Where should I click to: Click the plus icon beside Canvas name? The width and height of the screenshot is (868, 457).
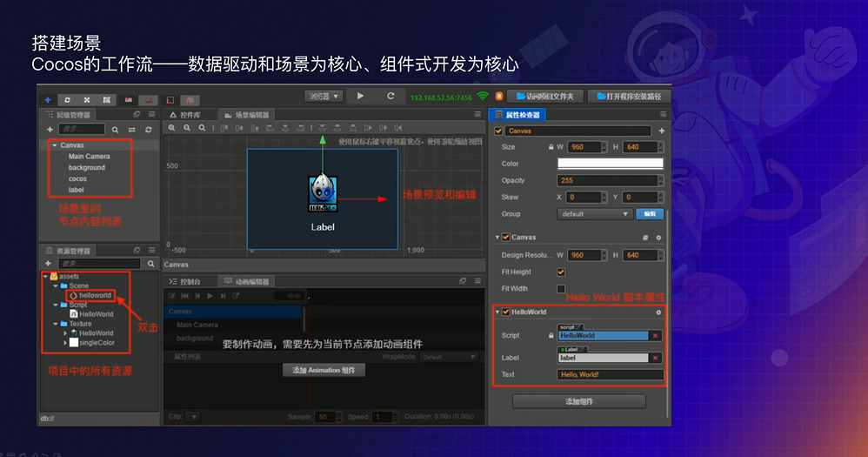[x=662, y=131]
